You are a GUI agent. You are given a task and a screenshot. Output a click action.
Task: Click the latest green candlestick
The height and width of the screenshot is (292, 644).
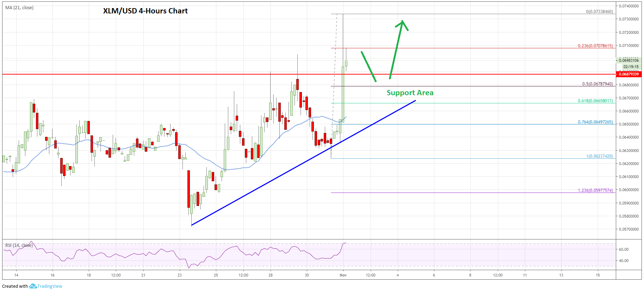[346, 63]
